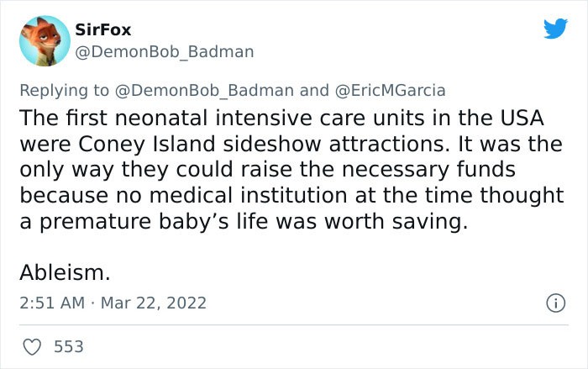Viewport: 588px width, 369px height.
Task: Open SirFox's fox avatar picture
Action: pos(43,42)
